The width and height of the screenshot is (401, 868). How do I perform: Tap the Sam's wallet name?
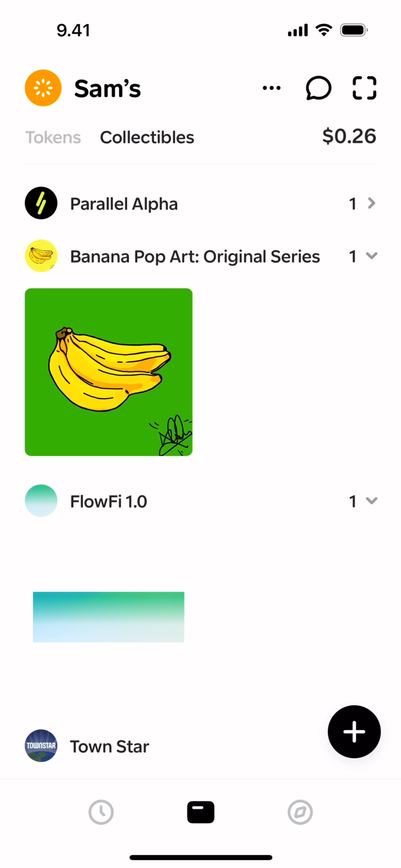click(108, 89)
